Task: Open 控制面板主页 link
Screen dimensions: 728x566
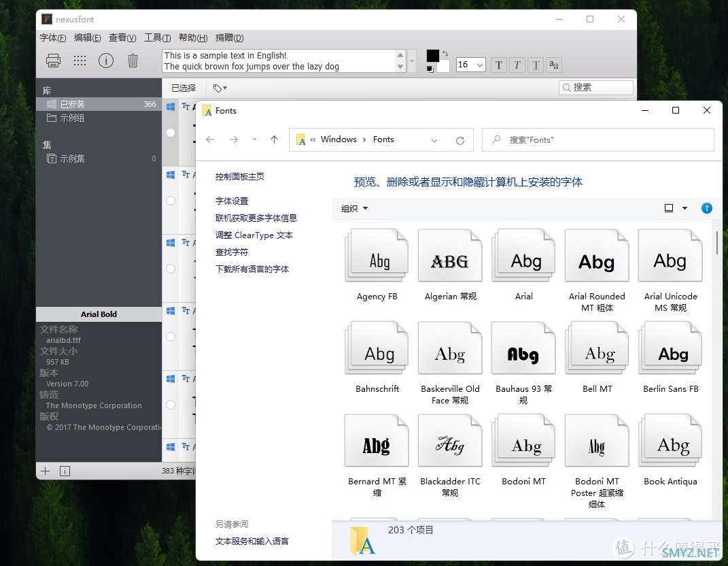Action: click(239, 177)
